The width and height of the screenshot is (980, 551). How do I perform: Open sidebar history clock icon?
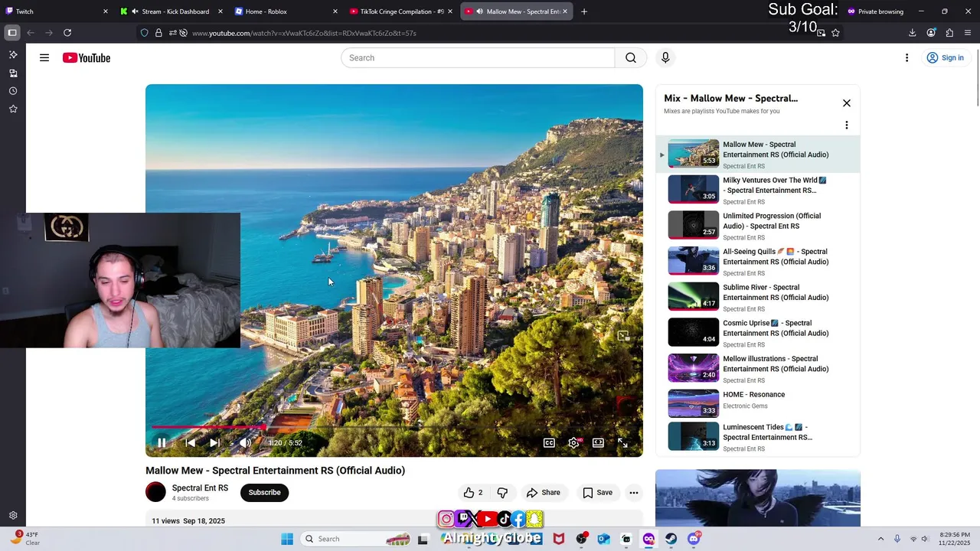13,91
